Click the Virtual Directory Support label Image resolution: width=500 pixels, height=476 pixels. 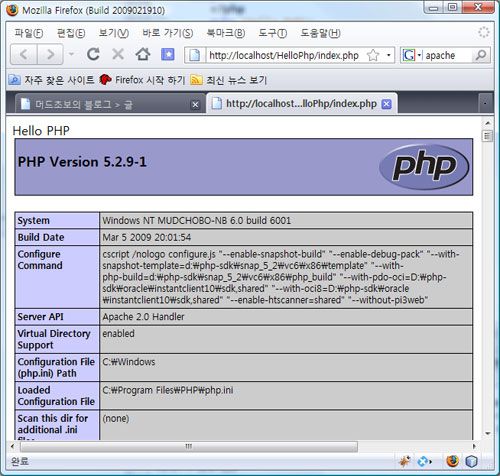click(54, 339)
